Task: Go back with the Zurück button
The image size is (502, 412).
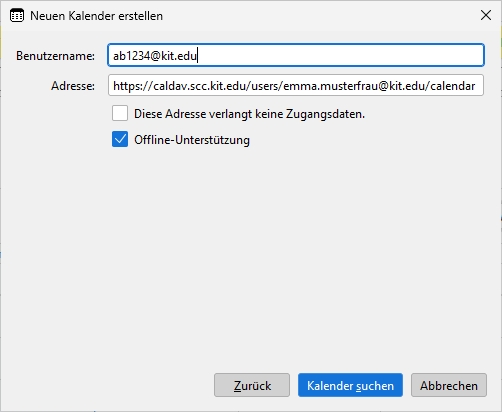Action: [x=252, y=385]
